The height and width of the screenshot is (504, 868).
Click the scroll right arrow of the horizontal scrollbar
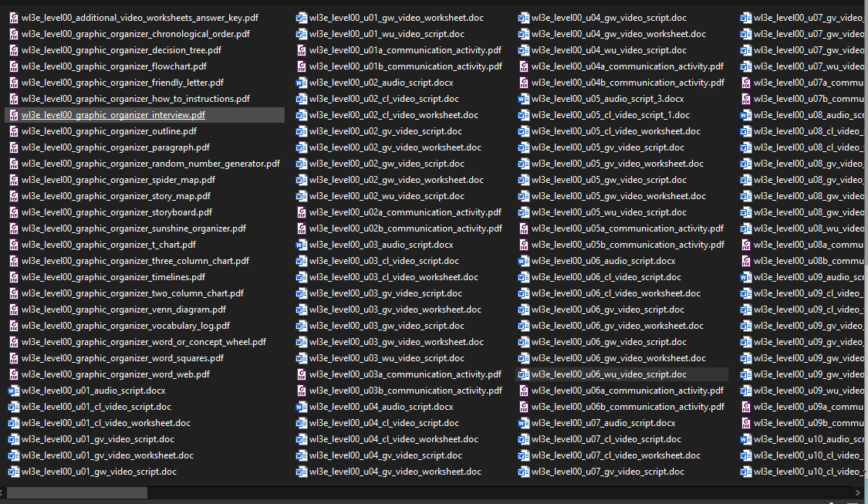click(x=859, y=492)
